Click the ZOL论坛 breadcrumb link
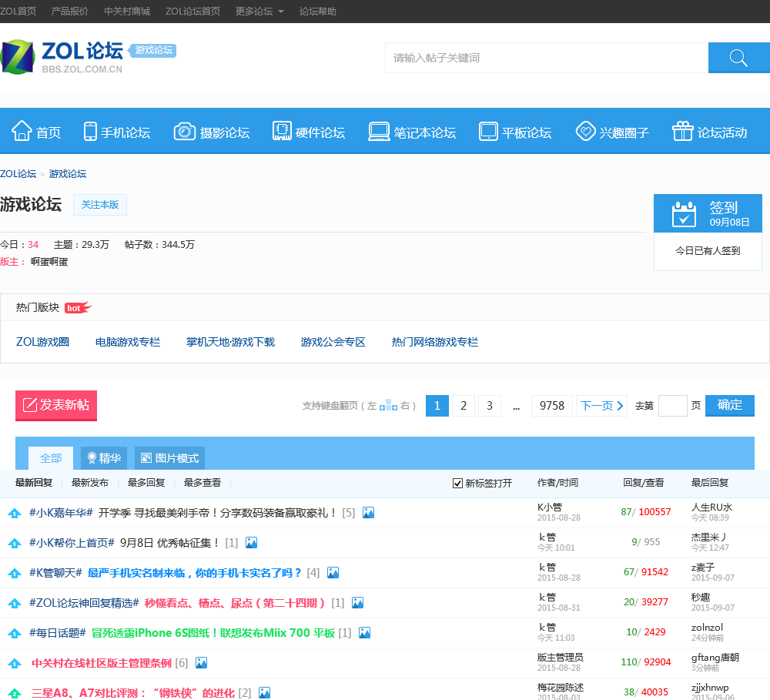 (x=18, y=174)
